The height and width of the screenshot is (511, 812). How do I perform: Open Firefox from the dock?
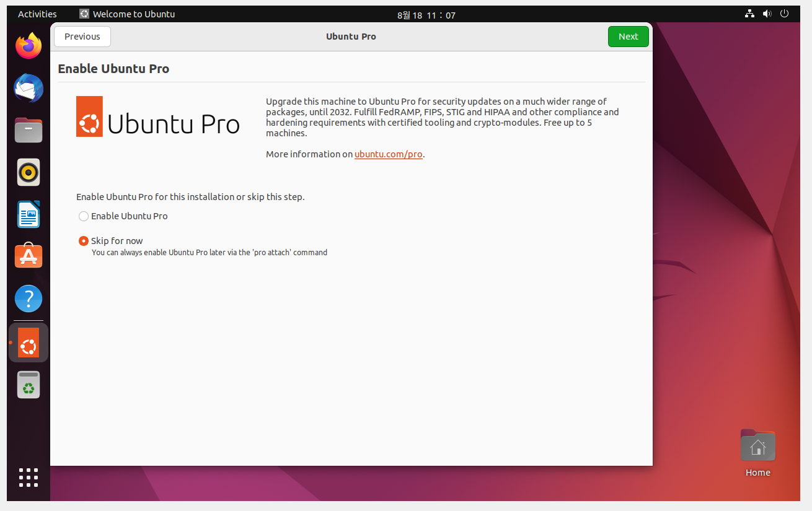point(29,46)
